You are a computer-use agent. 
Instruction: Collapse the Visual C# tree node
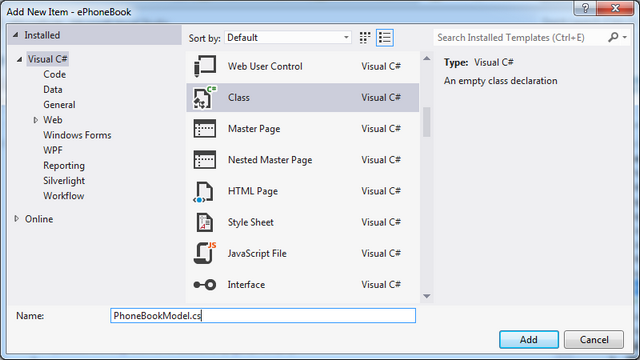click(19, 60)
